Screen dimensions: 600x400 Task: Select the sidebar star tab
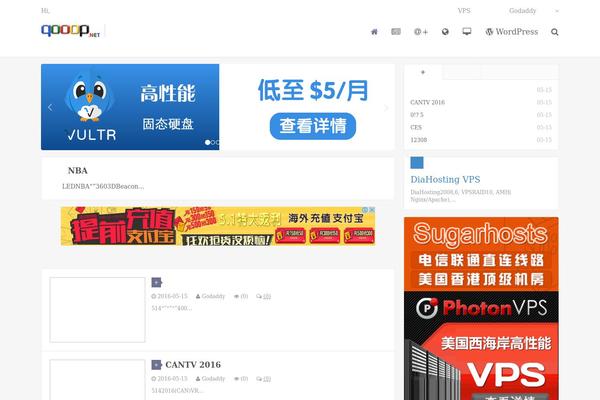[423, 72]
